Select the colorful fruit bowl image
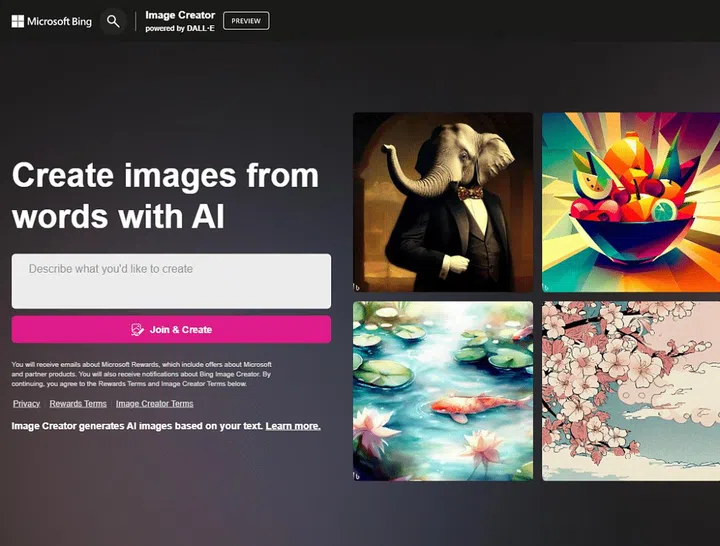The width and height of the screenshot is (720, 546). click(630, 202)
